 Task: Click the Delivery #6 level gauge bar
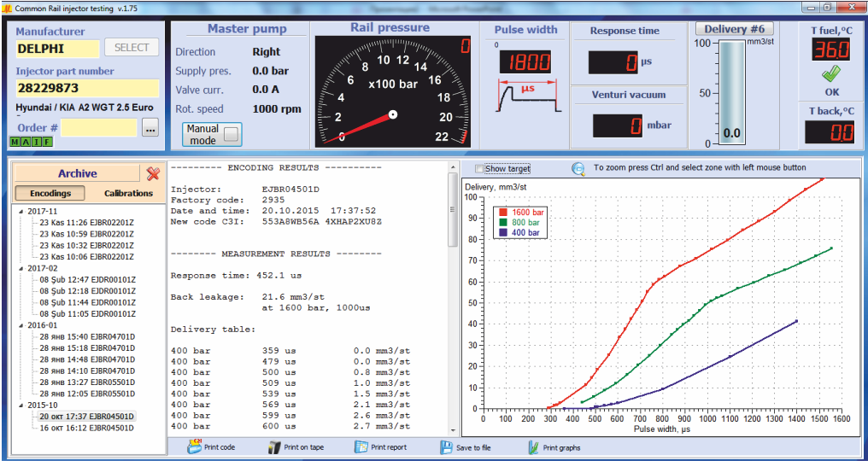732,93
